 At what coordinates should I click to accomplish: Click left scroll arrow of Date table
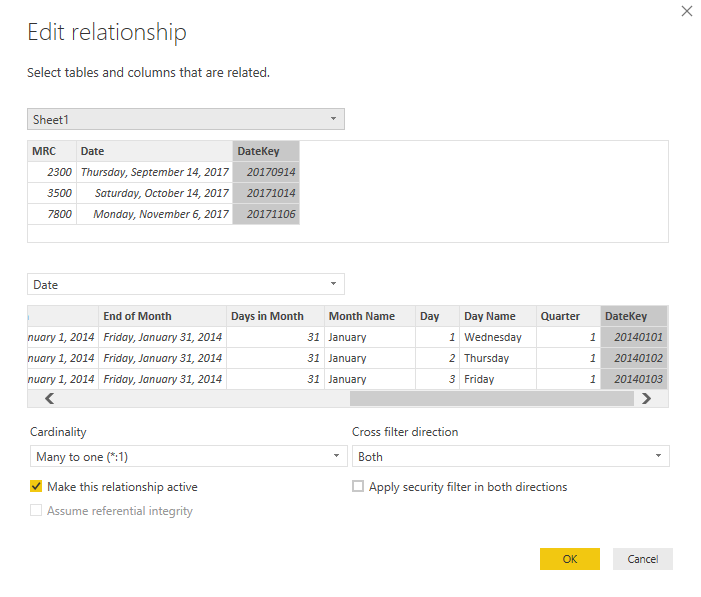49,398
